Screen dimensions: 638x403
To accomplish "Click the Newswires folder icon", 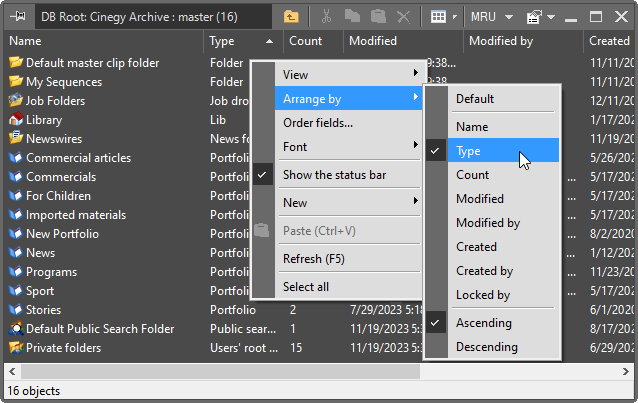I will [x=15, y=139].
